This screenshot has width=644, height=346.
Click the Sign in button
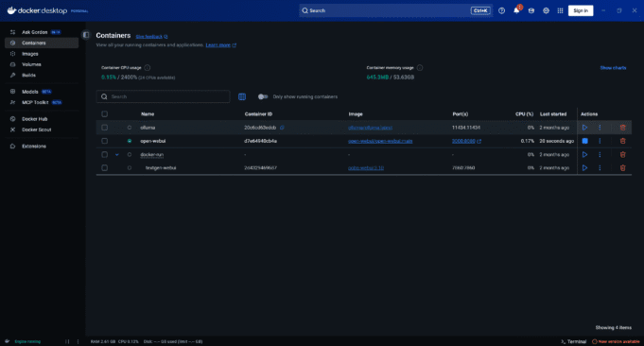point(581,10)
